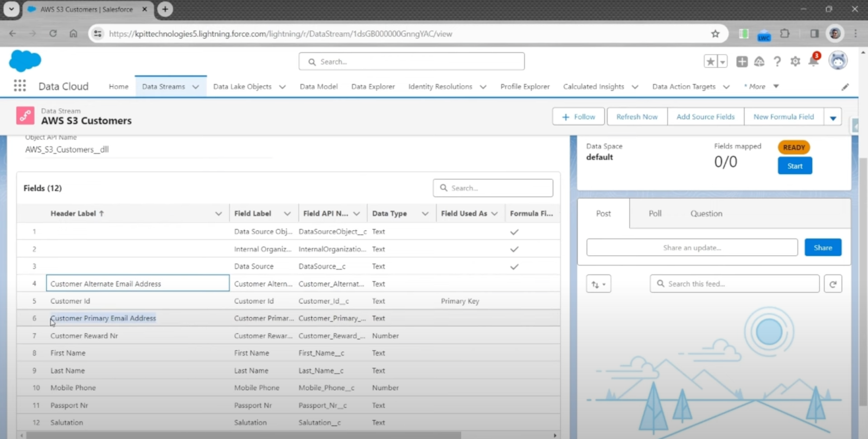Open more actions dropdown beside New Formula Field

[833, 117]
